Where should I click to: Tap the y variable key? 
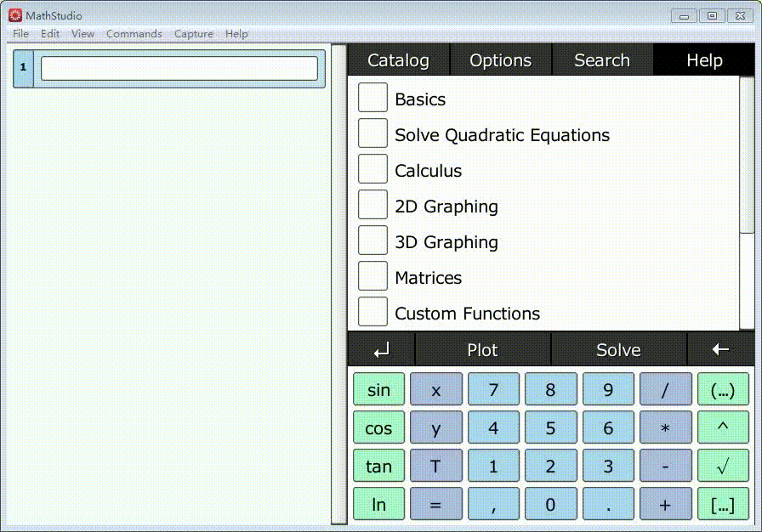(x=436, y=427)
